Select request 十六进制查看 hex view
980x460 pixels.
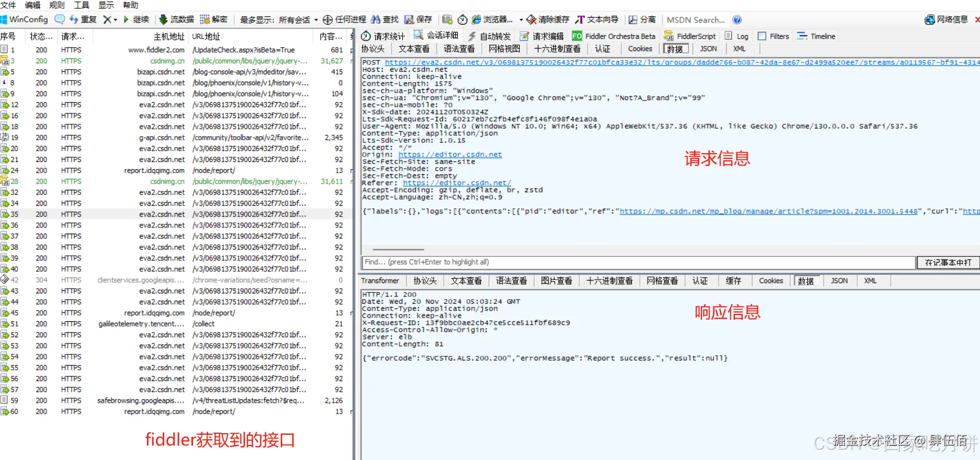pyautogui.click(x=557, y=48)
